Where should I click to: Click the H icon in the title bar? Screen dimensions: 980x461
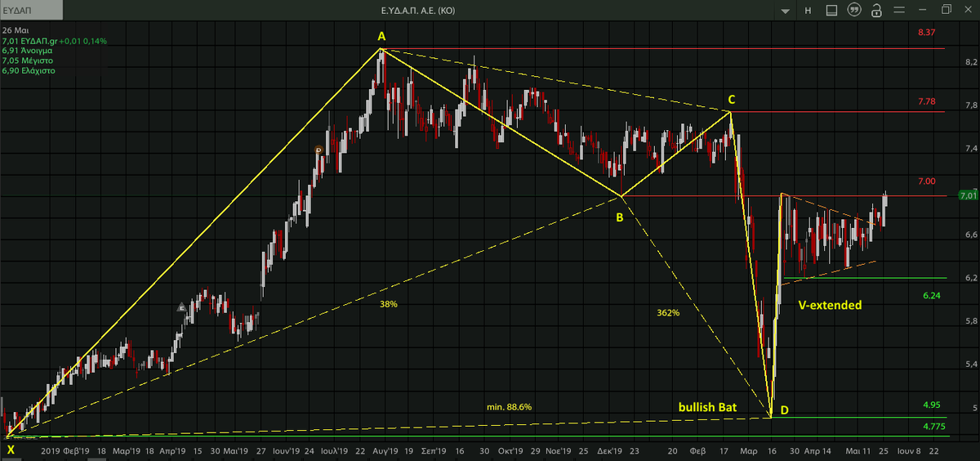808,11
